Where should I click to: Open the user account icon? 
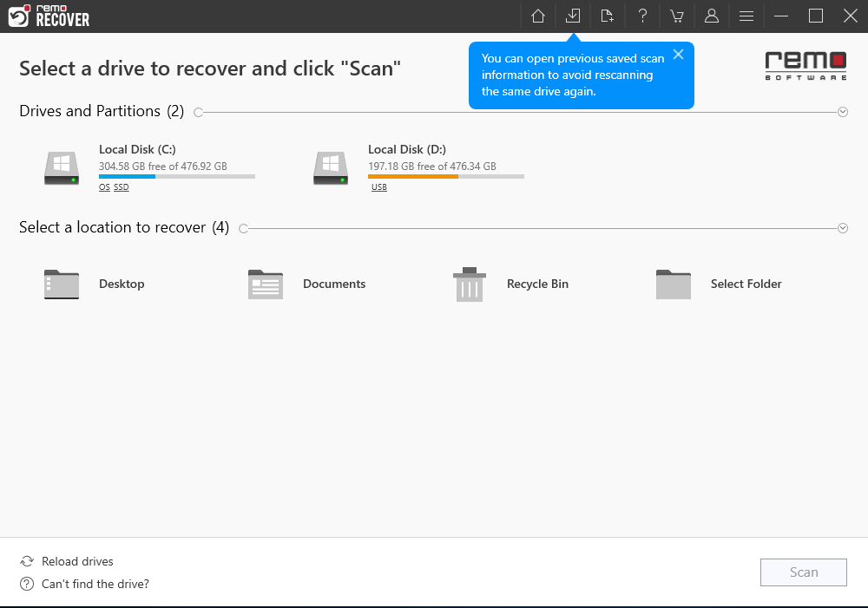tap(712, 16)
